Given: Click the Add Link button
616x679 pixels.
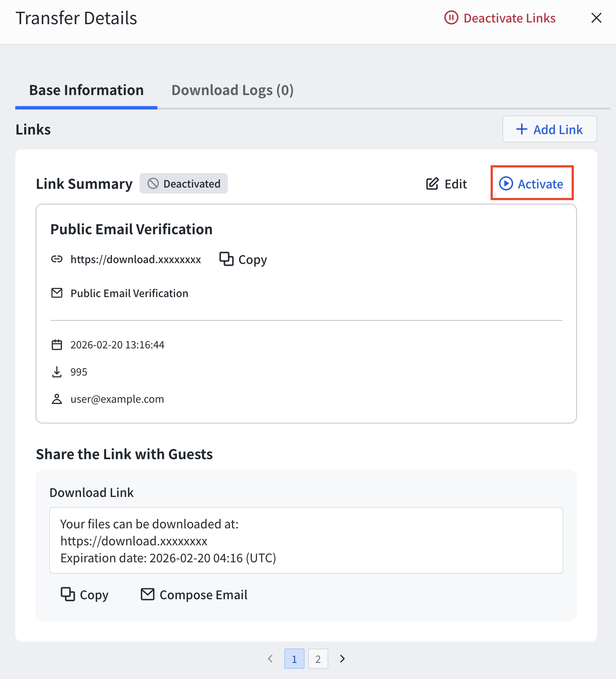Looking at the screenshot, I should pos(549,129).
